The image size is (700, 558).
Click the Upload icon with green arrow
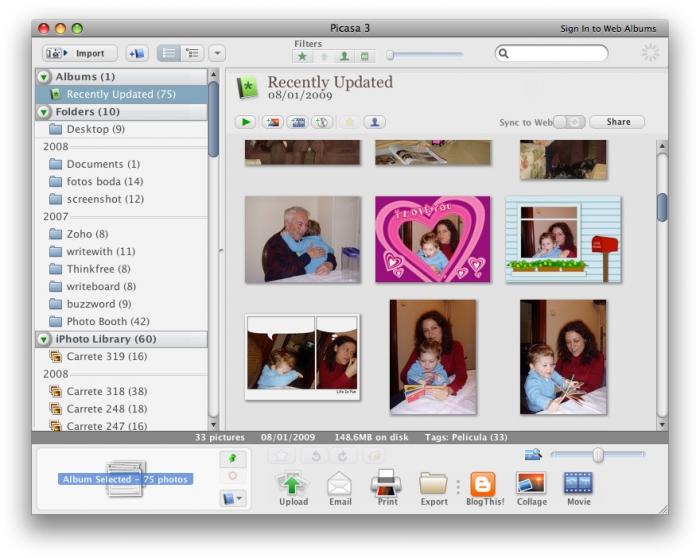[293, 485]
